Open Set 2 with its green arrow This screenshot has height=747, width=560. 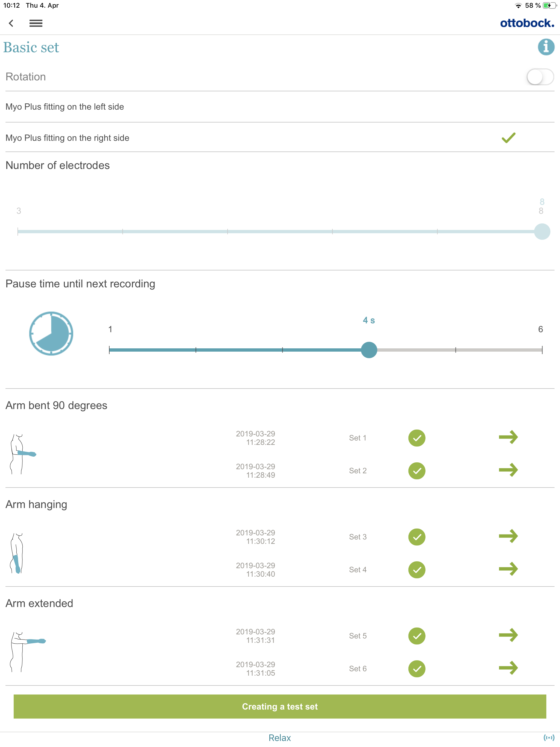pyautogui.click(x=508, y=470)
